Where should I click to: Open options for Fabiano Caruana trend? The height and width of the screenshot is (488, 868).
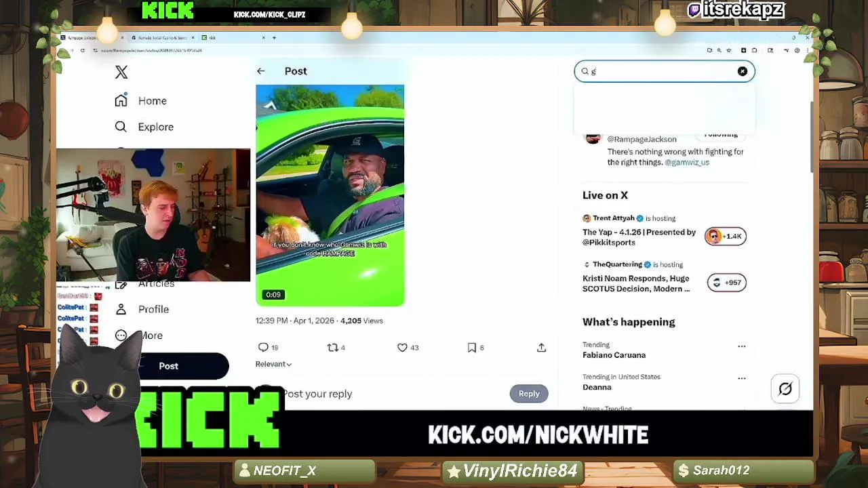pos(741,346)
